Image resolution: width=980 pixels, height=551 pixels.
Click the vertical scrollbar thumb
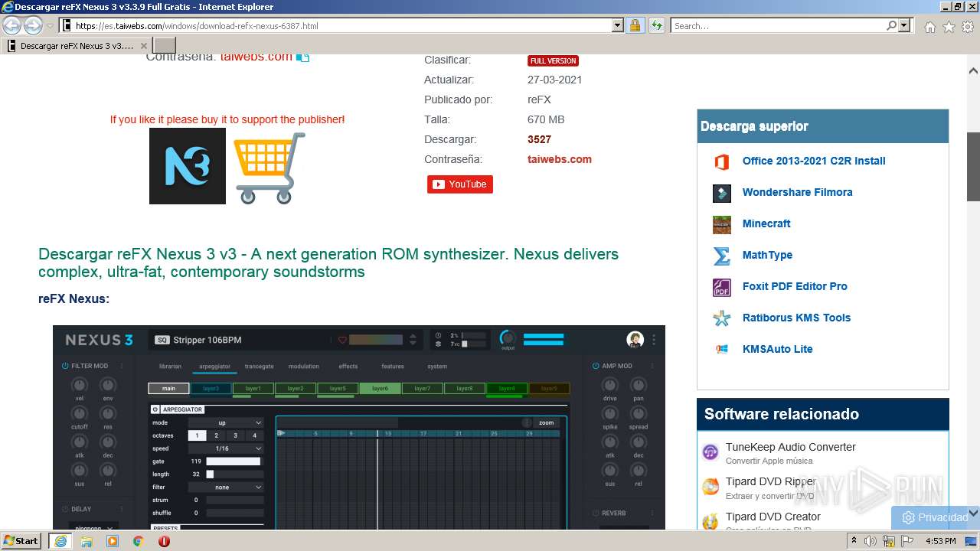point(973,167)
